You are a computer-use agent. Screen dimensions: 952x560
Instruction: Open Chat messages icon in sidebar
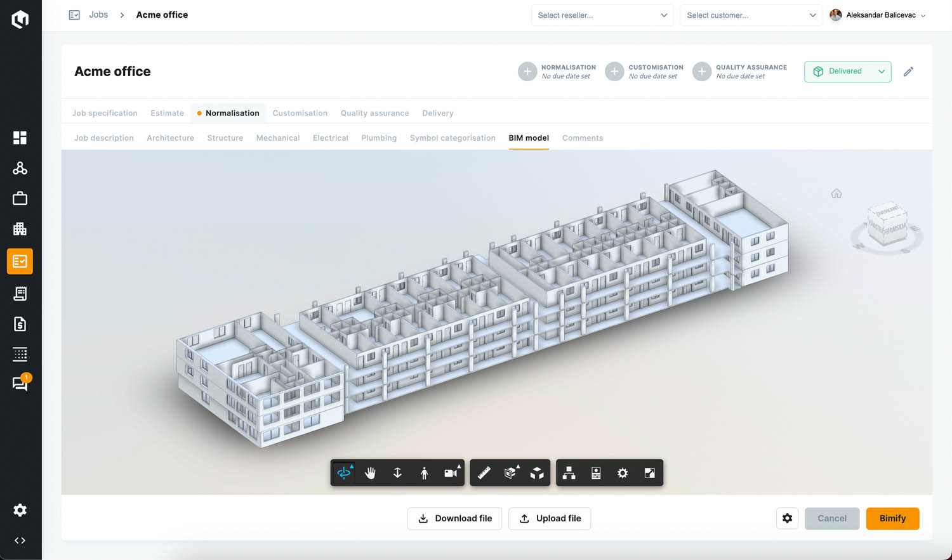click(20, 384)
